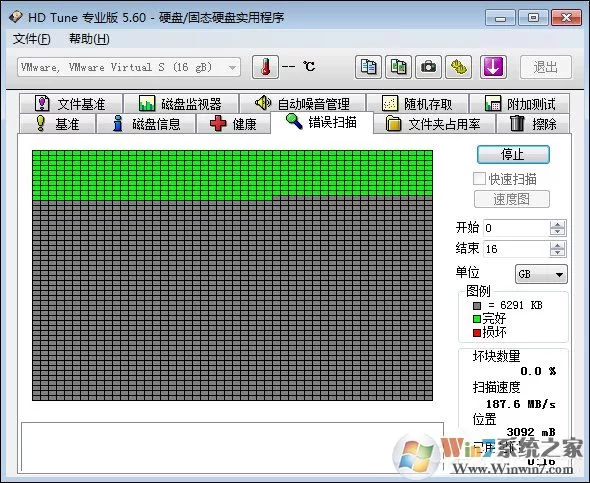Open options with the gears icon
The width and height of the screenshot is (590, 483).
[458, 67]
